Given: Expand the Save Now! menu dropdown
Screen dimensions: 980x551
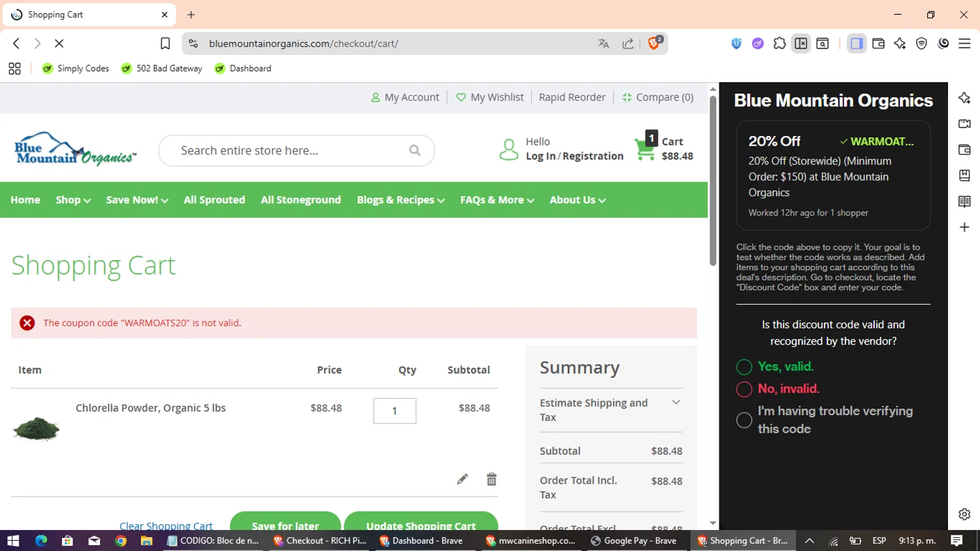Looking at the screenshot, I should [137, 200].
